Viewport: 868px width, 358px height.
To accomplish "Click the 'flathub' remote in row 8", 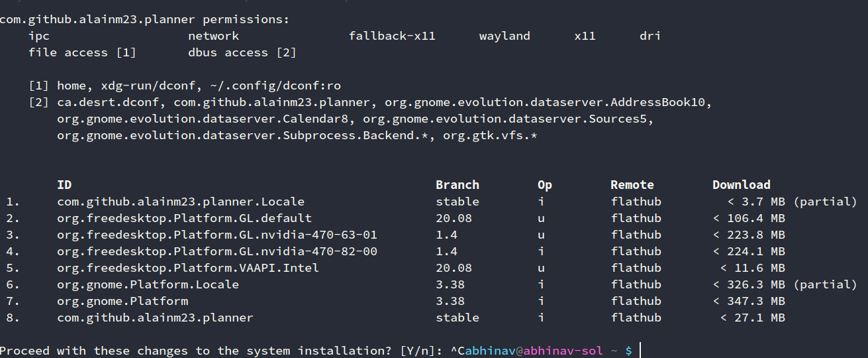I will 636,318.
